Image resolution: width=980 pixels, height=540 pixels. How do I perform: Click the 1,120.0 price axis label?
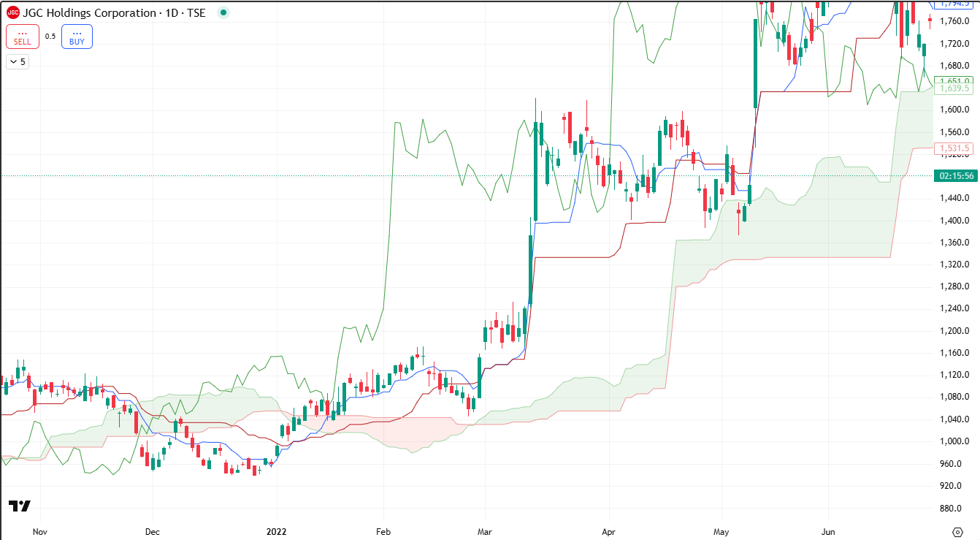coord(954,375)
